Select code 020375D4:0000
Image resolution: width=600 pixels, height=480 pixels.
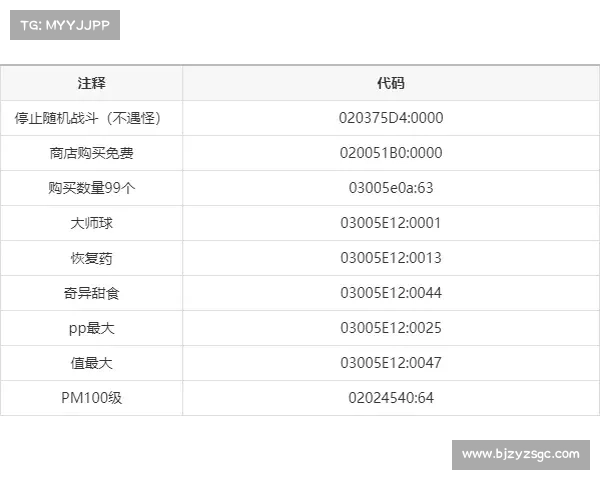[x=390, y=118]
